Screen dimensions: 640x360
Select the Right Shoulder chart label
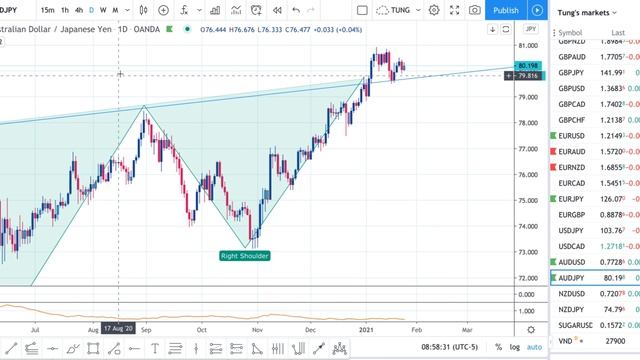click(244, 256)
